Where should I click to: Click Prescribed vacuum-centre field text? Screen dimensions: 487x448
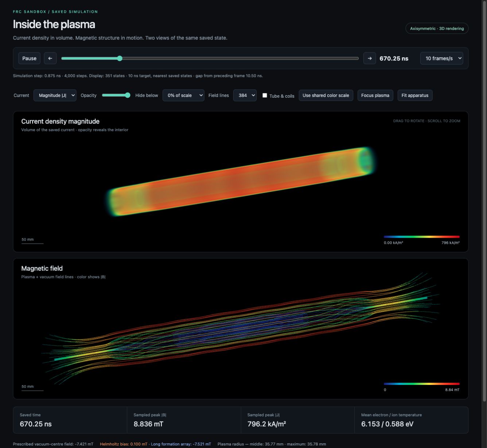coord(53,444)
